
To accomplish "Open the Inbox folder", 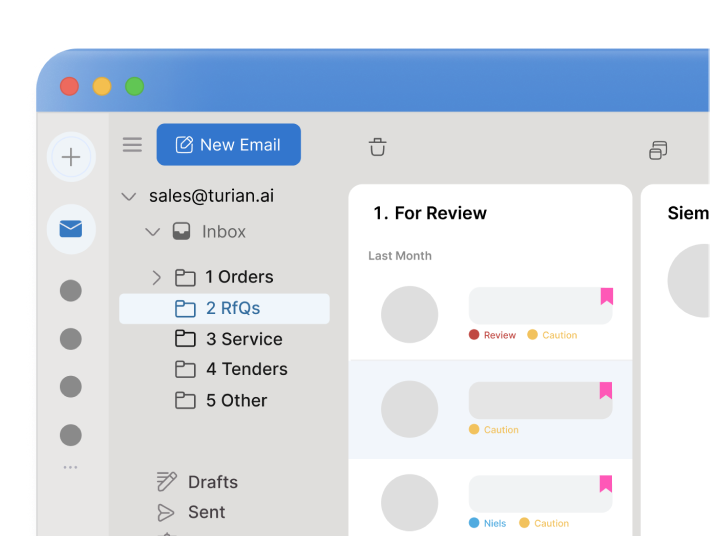I will pyautogui.click(x=209, y=232).
